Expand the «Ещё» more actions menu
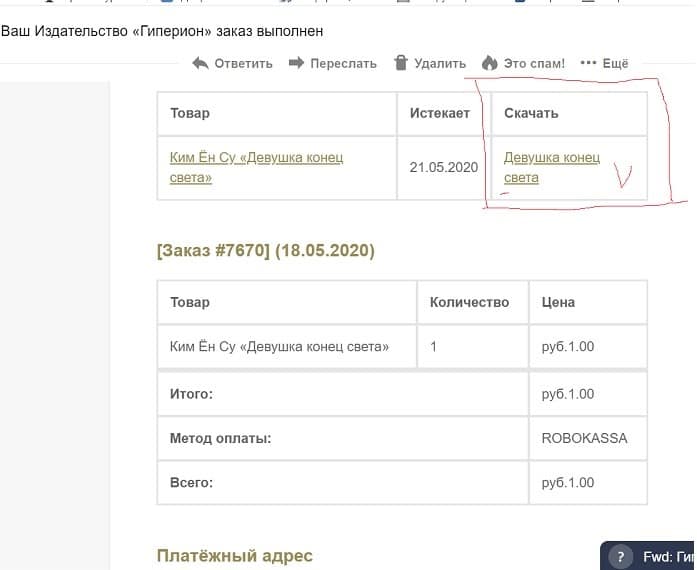The height and width of the screenshot is (570, 697). [x=615, y=63]
